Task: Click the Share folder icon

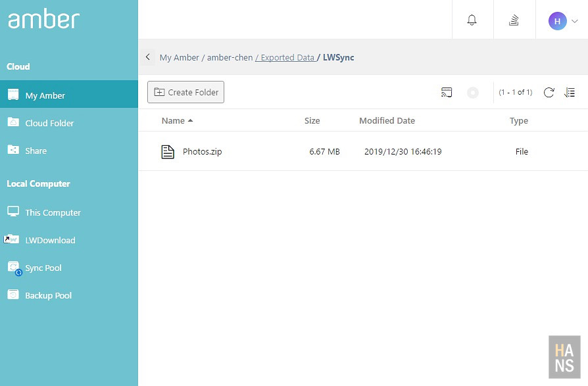Action: click(x=13, y=149)
